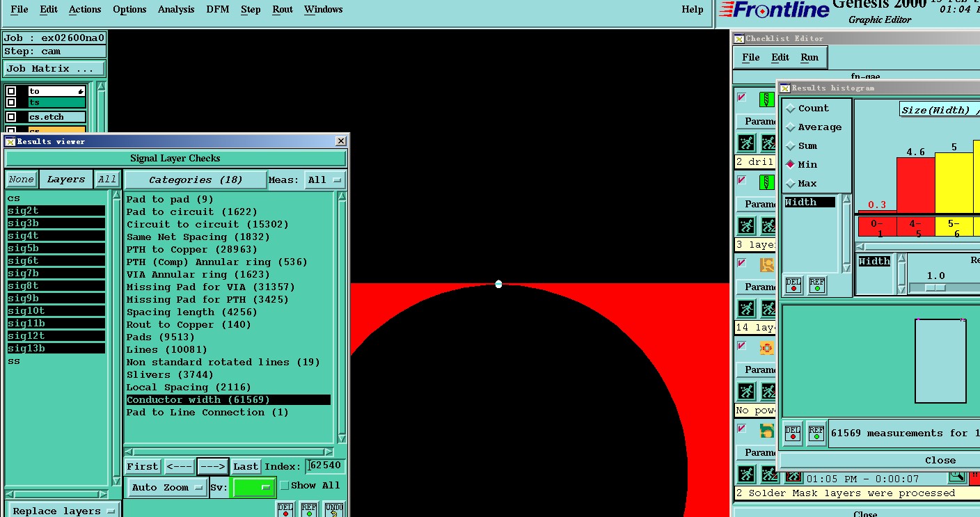The height and width of the screenshot is (517, 980).
Task: Click REF icon under histogram Width list
Action: pyautogui.click(x=816, y=285)
